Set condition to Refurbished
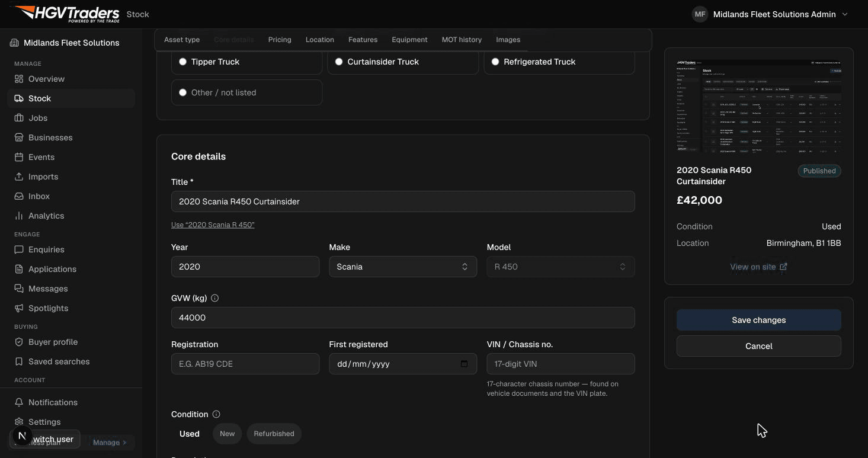The height and width of the screenshot is (458, 868). click(274, 434)
